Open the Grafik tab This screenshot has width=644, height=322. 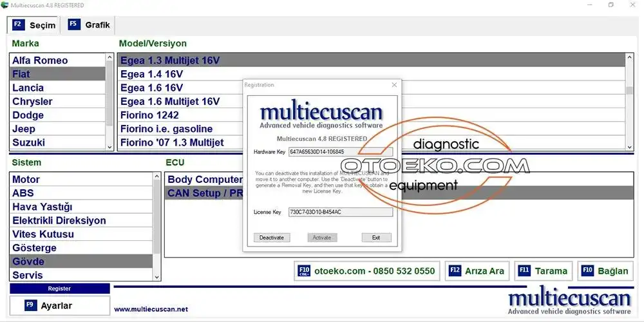[x=89, y=24]
